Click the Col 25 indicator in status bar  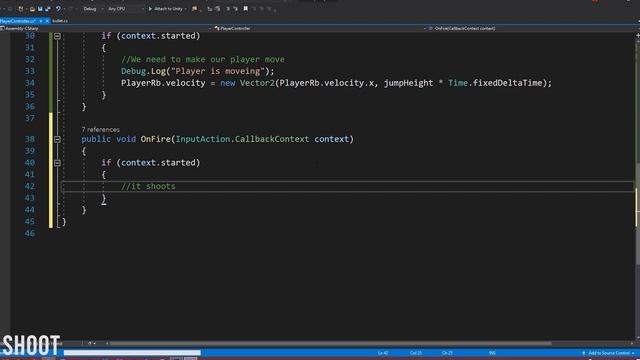point(416,353)
